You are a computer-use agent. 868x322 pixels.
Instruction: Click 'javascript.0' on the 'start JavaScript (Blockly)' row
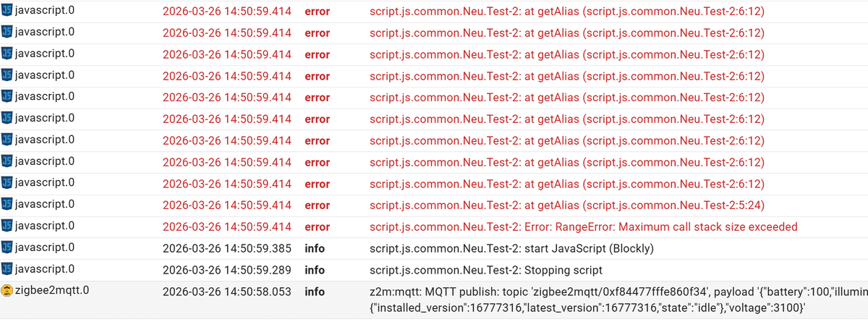click(x=44, y=247)
